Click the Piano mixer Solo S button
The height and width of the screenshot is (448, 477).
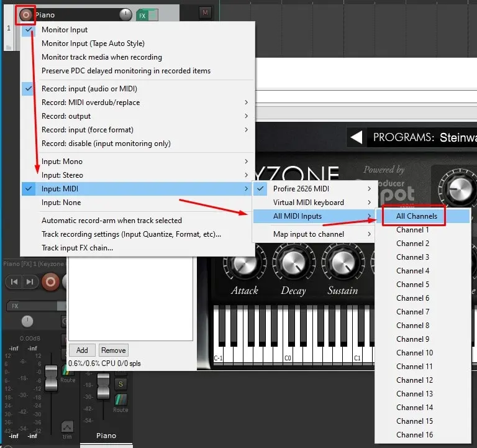tap(120, 384)
